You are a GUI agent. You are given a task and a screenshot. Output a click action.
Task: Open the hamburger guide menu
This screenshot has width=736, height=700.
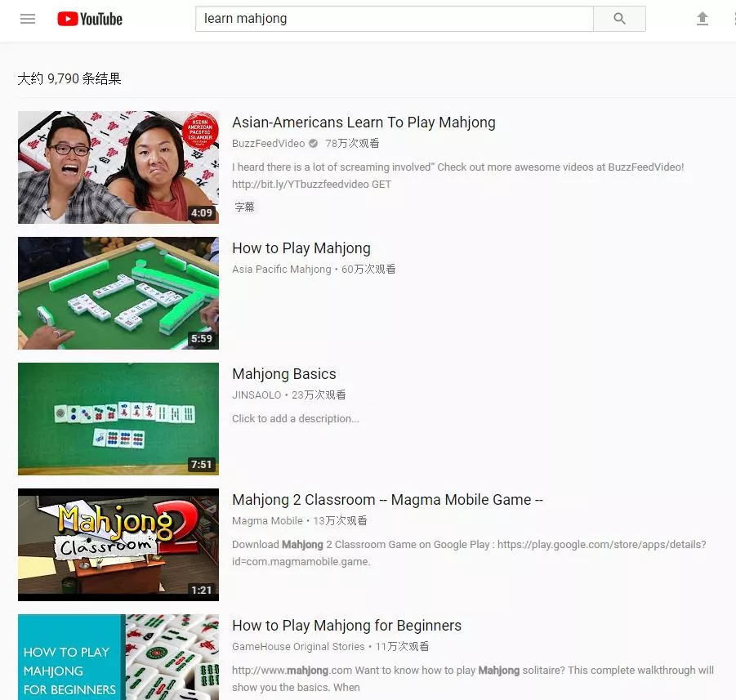pyautogui.click(x=28, y=19)
